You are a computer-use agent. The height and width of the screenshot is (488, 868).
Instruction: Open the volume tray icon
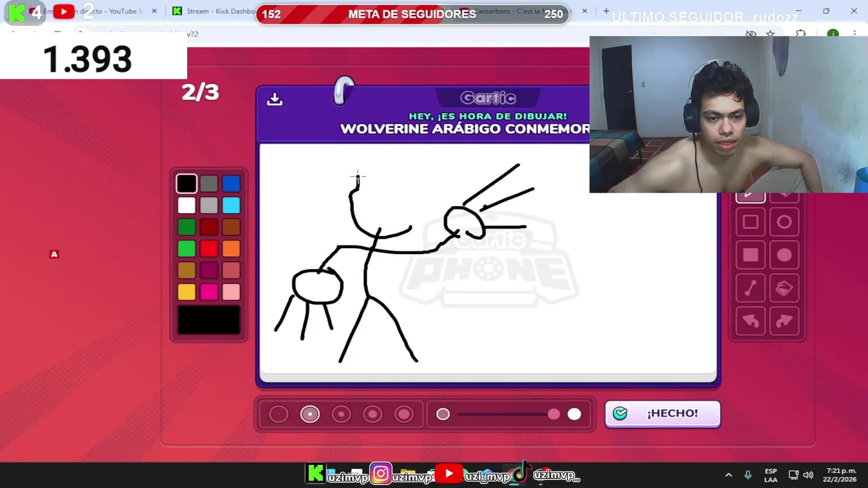click(808, 475)
